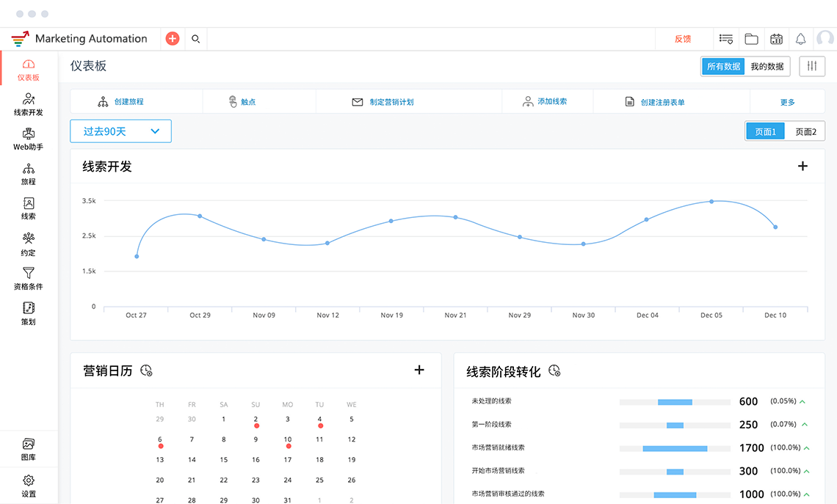837x504 pixels.
Task: Click the orange plus quick-create icon
Action: pyautogui.click(x=172, y=38)
